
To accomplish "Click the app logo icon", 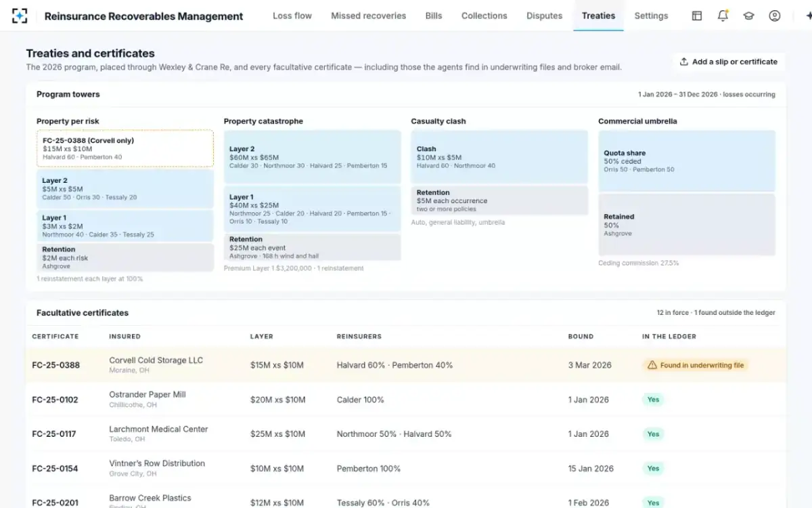I will coord(20,16).
